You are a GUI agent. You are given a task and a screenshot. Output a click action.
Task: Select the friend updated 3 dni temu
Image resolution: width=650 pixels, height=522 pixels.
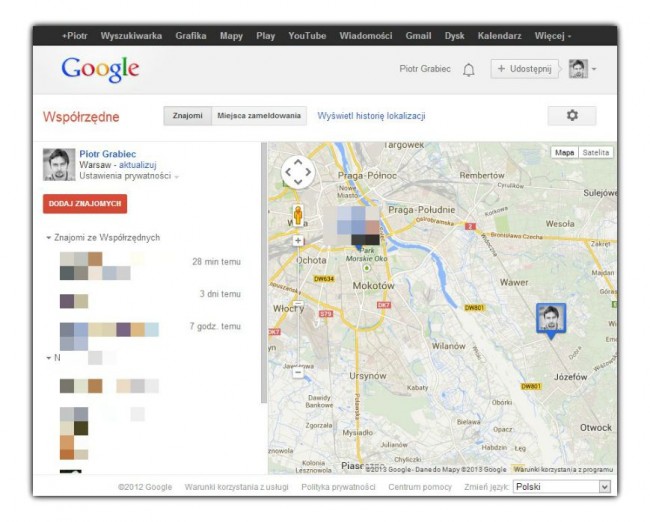[150, 301]
